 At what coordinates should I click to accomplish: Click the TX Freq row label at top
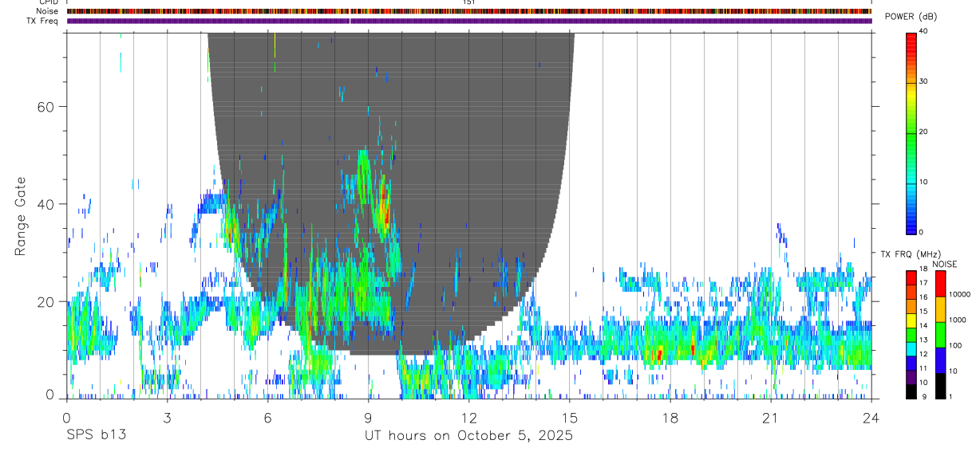[41, 21]
